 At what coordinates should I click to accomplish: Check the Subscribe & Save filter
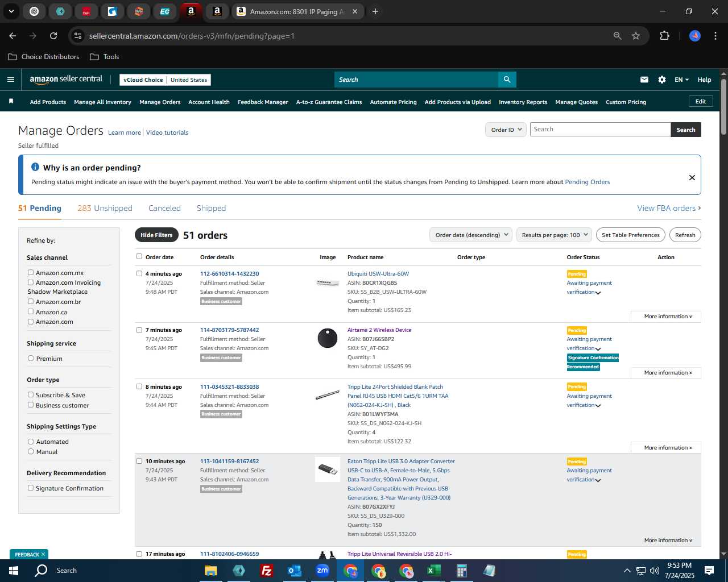coord(31,394)
